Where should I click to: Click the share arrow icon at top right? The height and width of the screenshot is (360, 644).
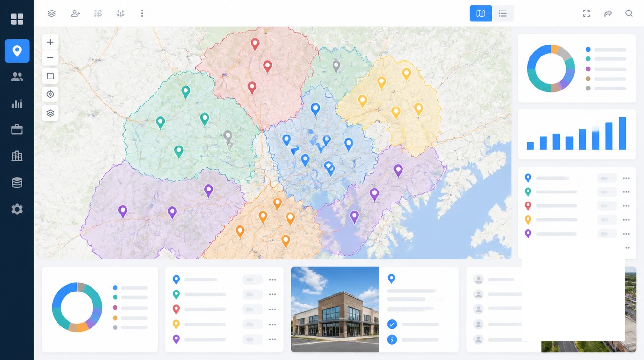608,13
